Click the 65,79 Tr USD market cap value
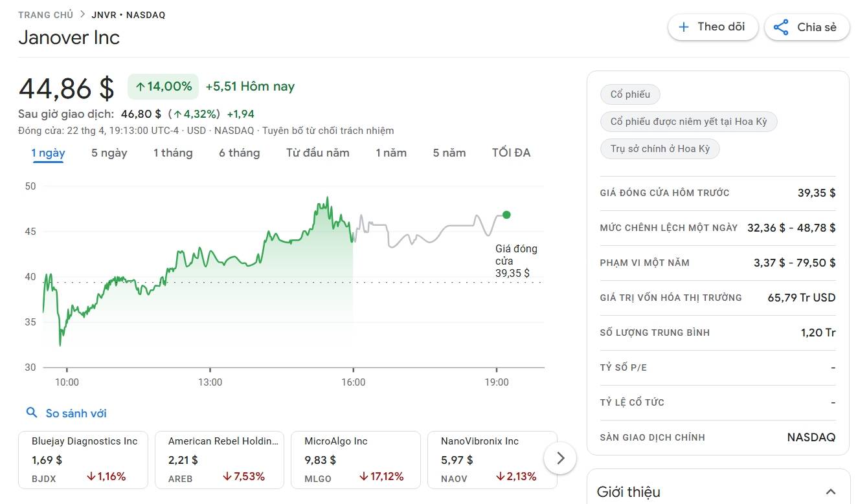The height and width of the screenshot is (504, 858). (802, 298)
